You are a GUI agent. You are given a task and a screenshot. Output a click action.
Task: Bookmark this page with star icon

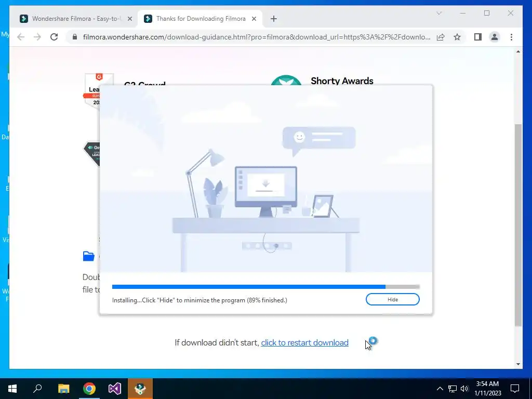click(457, 37)
